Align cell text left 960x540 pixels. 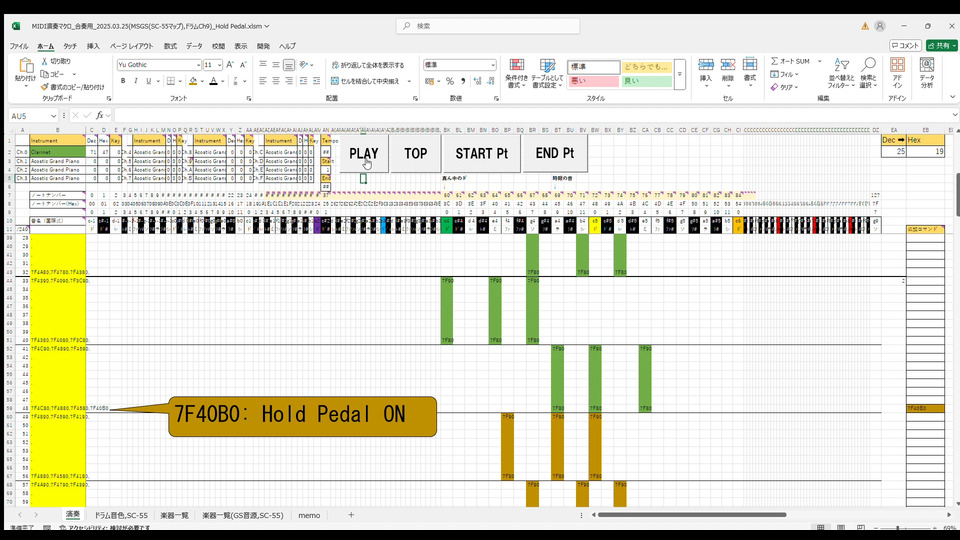click(x=263, y=81)
